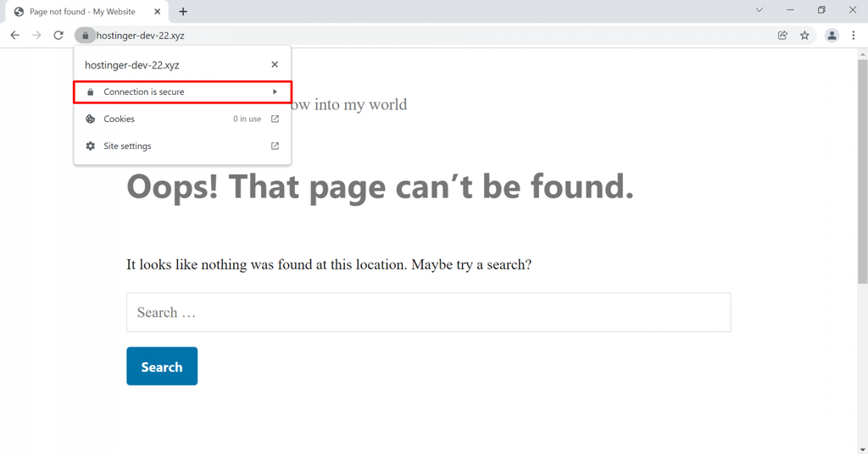868x454 pixels.
Task: Click the "Oops! That page can't be found." heading
Action: [381, 187]
